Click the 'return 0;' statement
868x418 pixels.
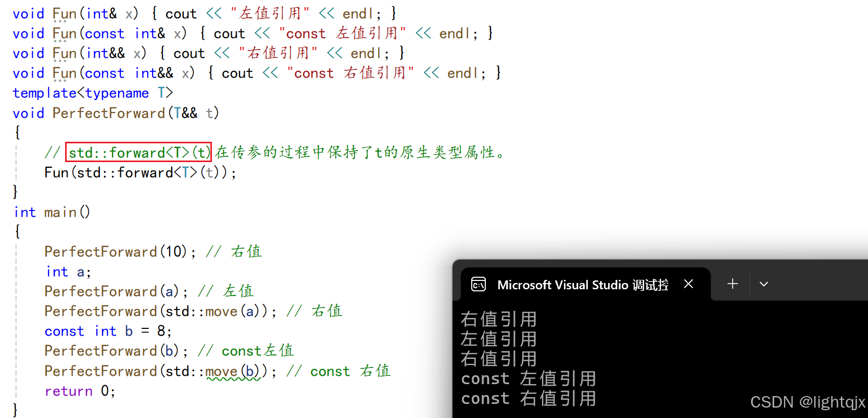80,391
